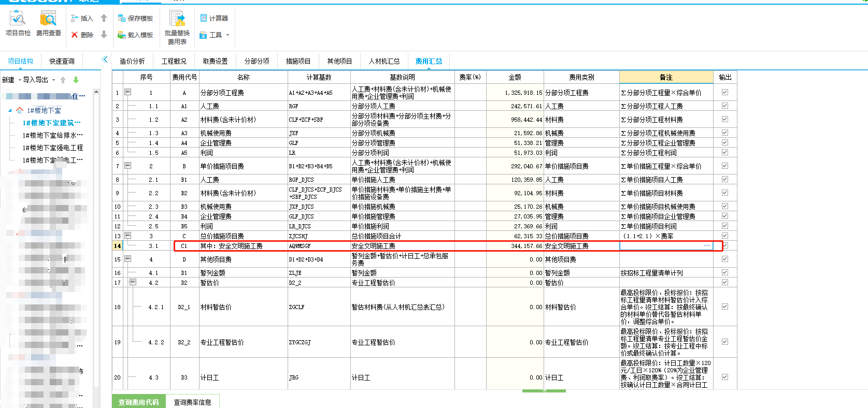Toggle output checkbox for 计日工 row

724,377
